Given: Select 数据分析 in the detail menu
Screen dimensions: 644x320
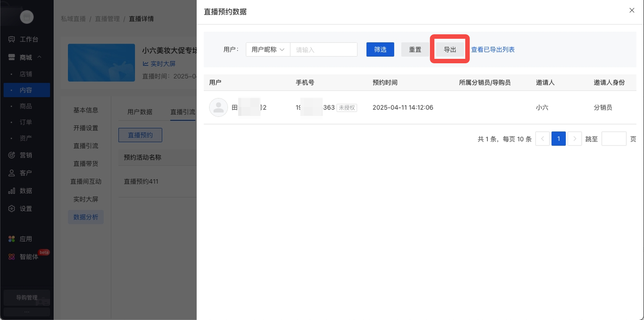Looking at the screenshot, I should [x=86, y=217].
